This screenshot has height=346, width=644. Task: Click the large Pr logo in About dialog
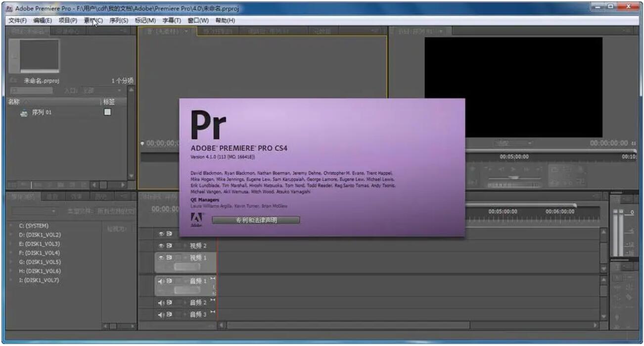point(208,125)
